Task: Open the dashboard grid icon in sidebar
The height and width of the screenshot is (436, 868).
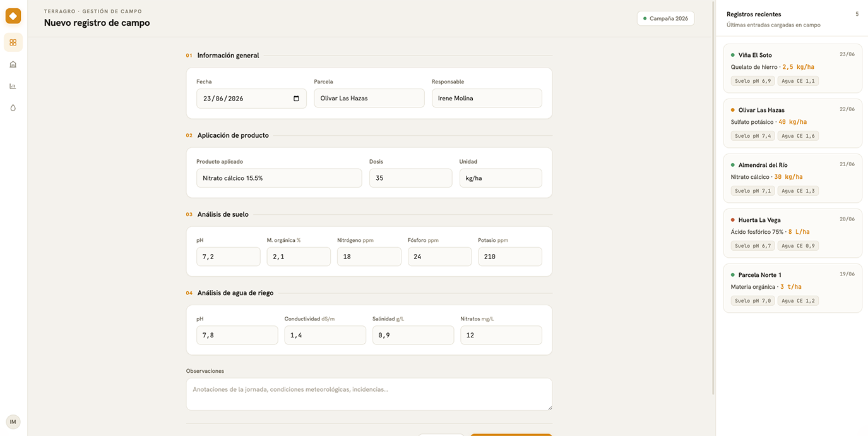Action: tap(13, 42)
